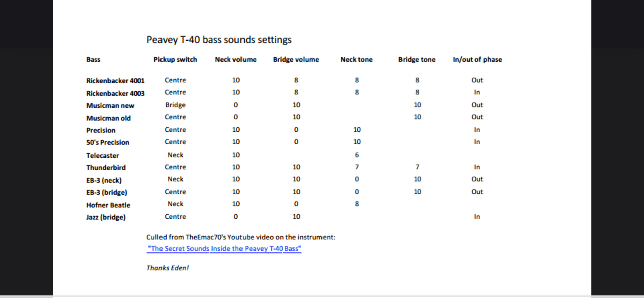Select the "Thunderbird" row label
This screenshot has width=644, height=298.
[x=106, y=168]
